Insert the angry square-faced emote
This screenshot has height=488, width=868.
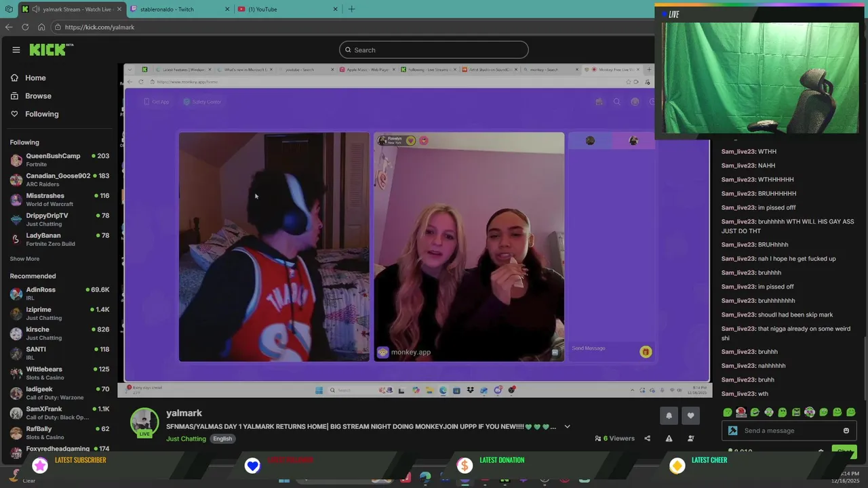tap(796, 412)
